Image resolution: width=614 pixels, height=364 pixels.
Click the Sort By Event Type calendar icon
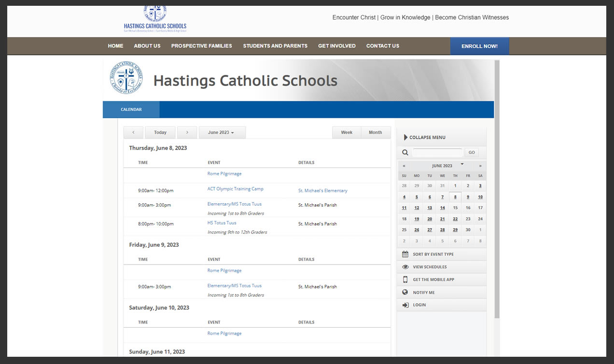click(405, 254)
